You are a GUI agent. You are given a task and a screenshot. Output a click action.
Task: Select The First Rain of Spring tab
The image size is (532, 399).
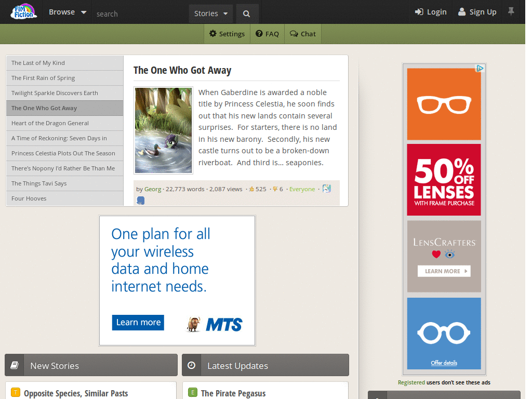coord(65,78)
